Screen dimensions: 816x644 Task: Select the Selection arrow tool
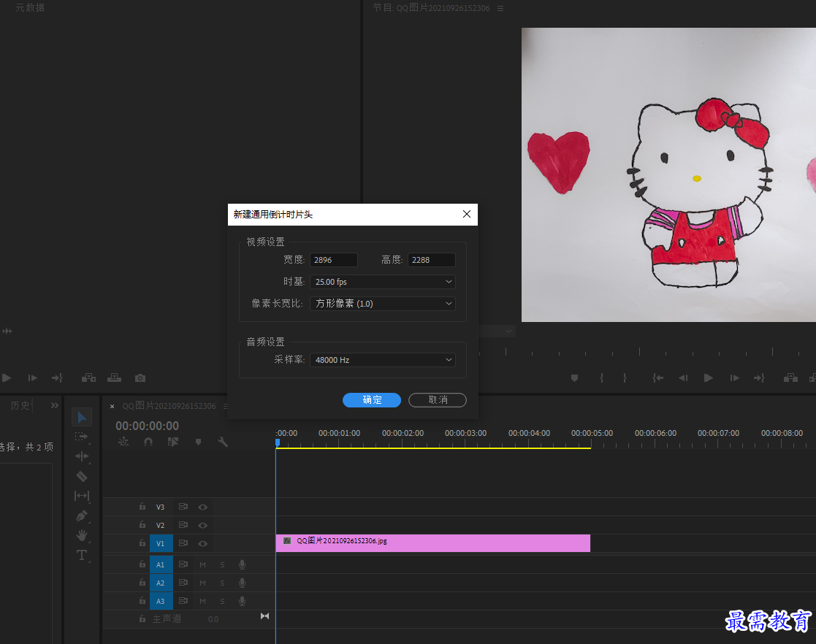82,417
